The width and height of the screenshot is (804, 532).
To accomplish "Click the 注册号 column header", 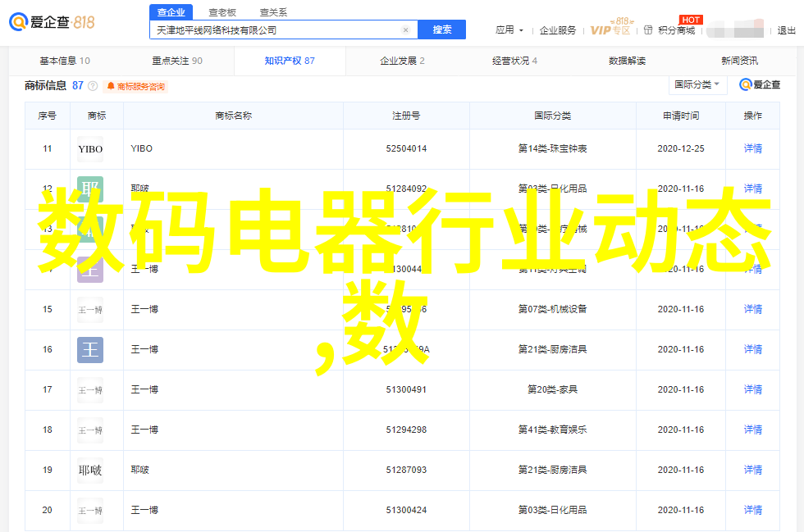I will pos(406,116).
